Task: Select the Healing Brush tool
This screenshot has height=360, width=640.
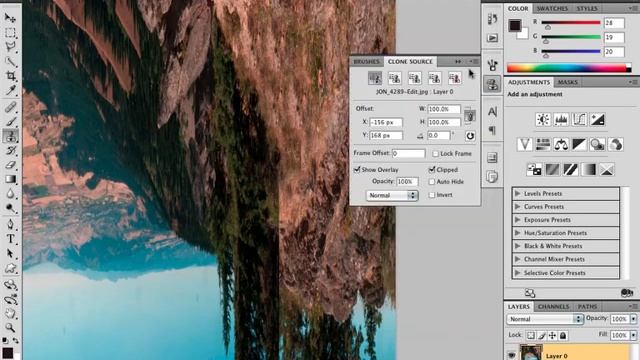Action: [10, 107]
